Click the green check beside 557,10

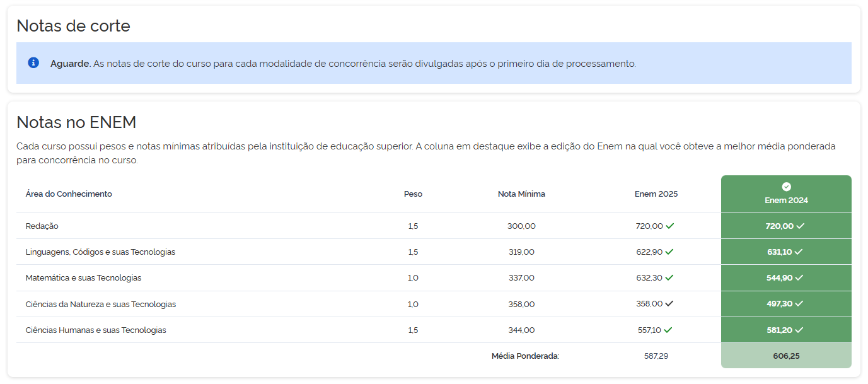(x=668, y=330)
